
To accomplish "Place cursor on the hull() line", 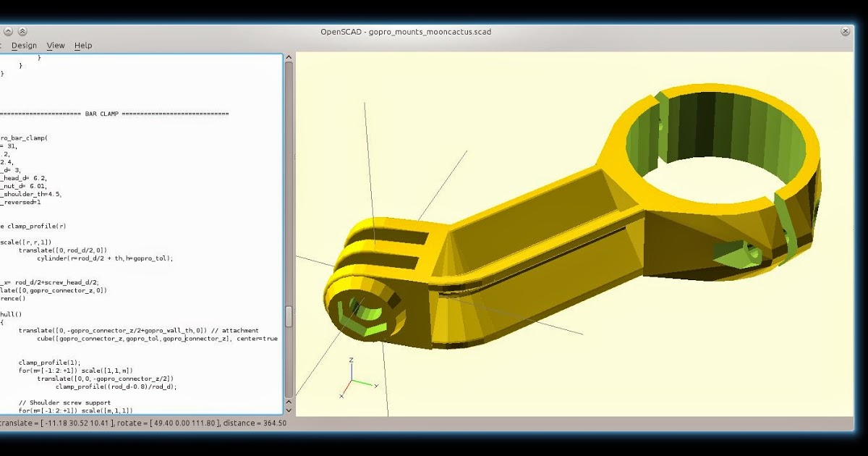I will pos(12,315).
